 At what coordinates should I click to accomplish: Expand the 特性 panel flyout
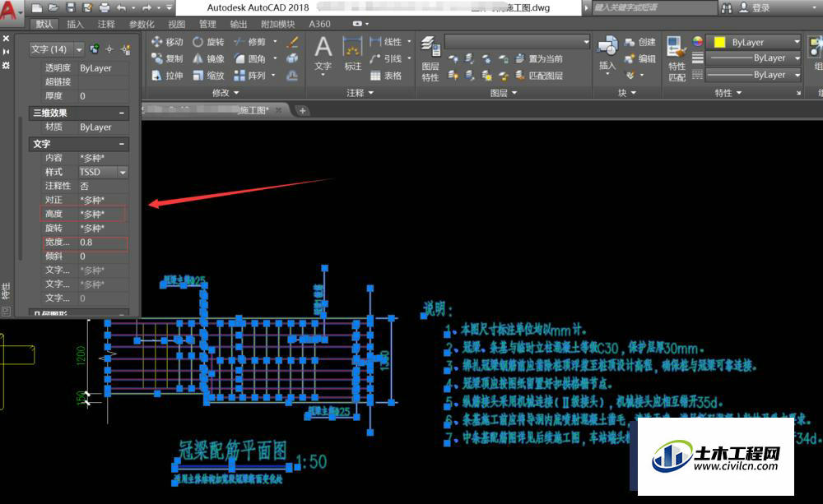click(x=728, y=93)
